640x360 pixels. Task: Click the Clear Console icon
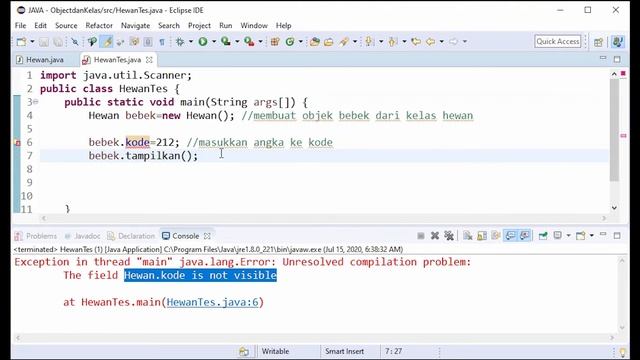coord(468,236)
